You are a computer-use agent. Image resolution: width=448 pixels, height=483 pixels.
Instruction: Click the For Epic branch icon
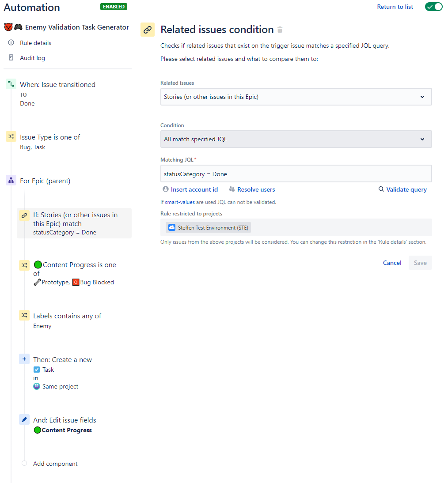tap(11, 180)
